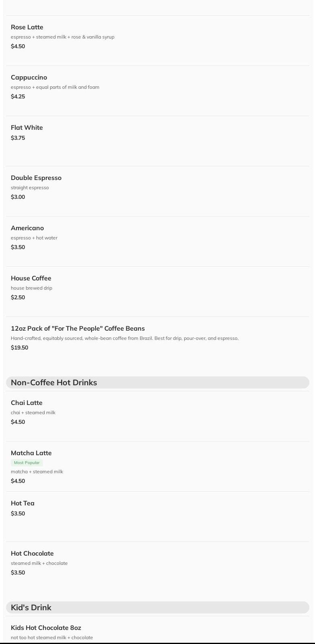Open Kids Hot Chocolate 8oz item
This screenshot has height=644, width=315.
[x=46, y=628]
